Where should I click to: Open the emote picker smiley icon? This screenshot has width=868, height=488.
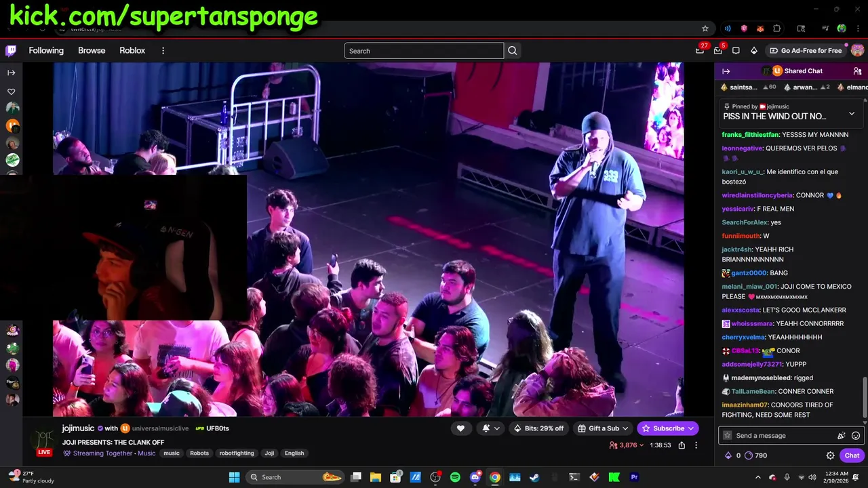(856, 435)
